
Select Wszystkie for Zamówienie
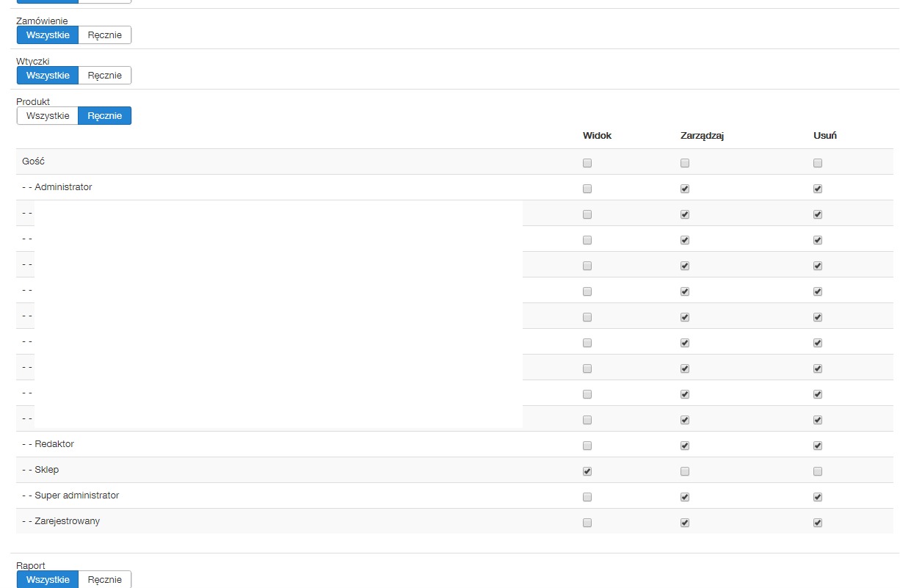tap(48, 35)
